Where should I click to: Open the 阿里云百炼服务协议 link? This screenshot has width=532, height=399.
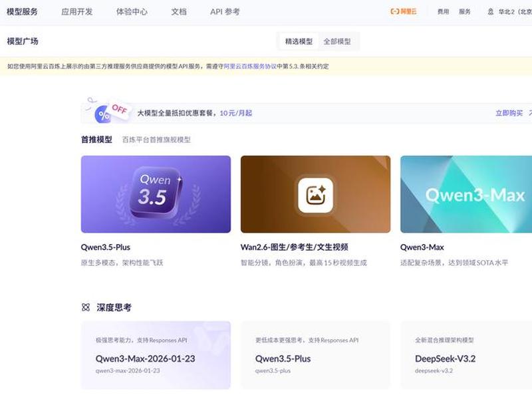(250, 66)
